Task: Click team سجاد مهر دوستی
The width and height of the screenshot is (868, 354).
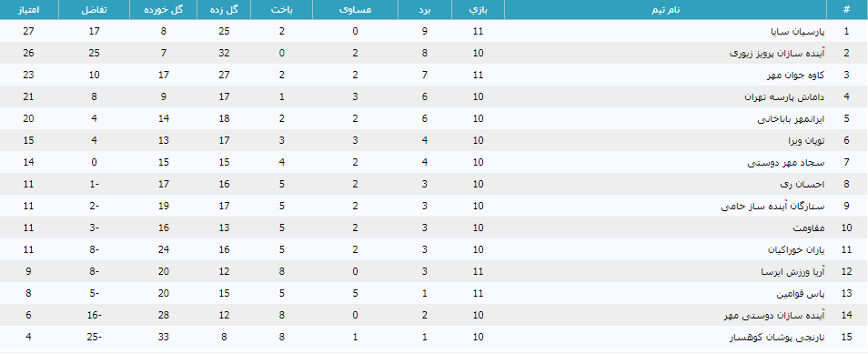Action: coord(787,162)
